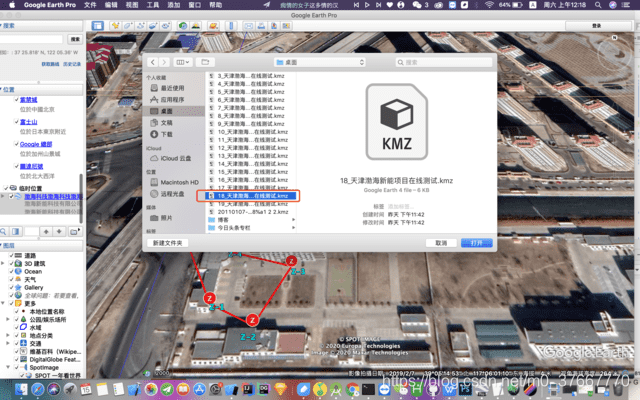The height and width of the screenshot is (400, 640).
Task: Uncheck the 交通 layer checkbox
Action: coord(17,343)
